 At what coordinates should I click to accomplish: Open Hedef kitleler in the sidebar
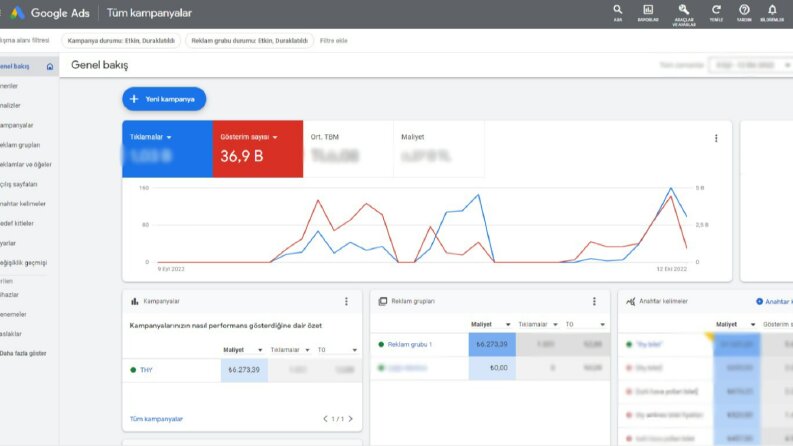click(x=17, y=223)
